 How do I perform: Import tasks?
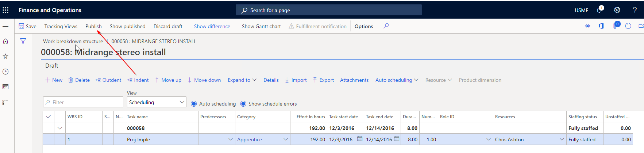click(296, 80)
